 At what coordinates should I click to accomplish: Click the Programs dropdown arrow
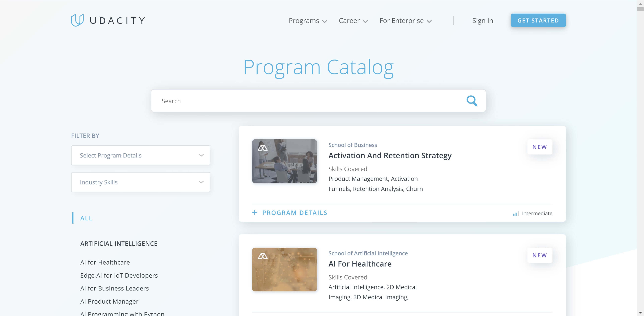coord(325,20)
